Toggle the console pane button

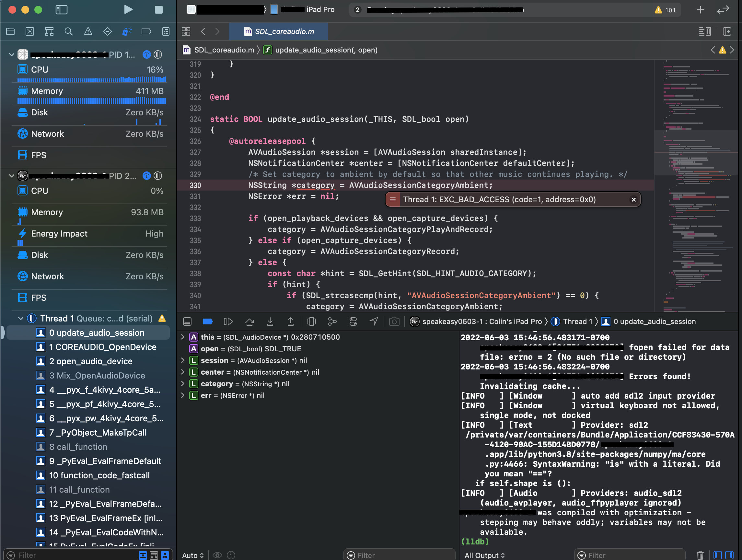[x=729, y=555]
